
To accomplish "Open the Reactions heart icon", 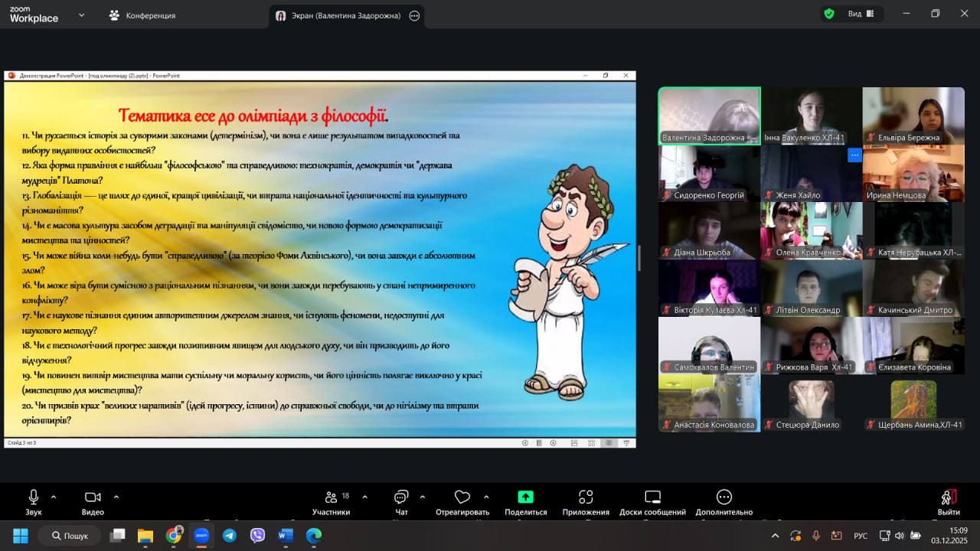I will [462, 497].
